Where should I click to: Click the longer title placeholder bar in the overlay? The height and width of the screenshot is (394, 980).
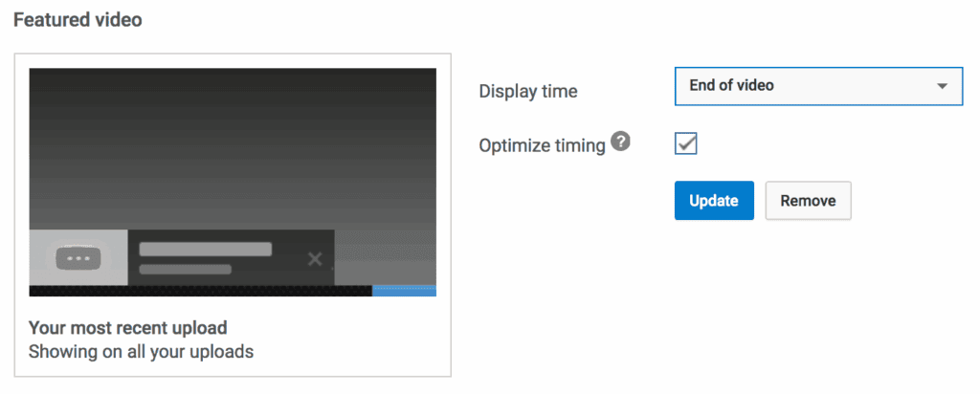[x=206, y=250]
